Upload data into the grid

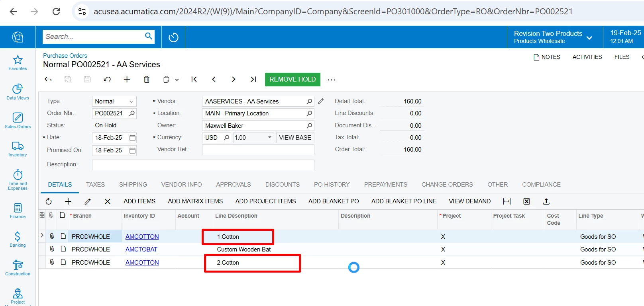[546, 201]
